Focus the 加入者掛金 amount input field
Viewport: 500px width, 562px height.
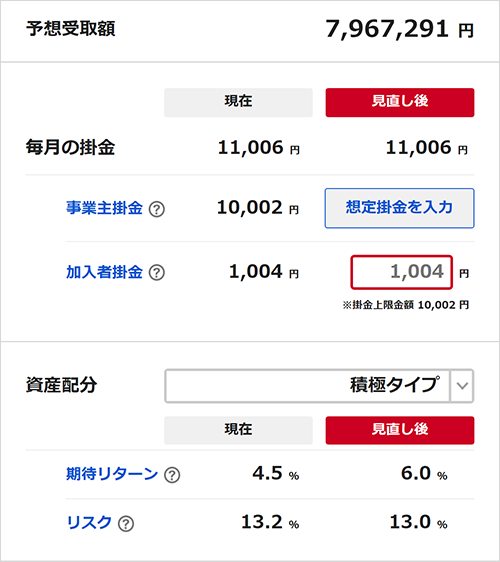click(x=401, y=272)
